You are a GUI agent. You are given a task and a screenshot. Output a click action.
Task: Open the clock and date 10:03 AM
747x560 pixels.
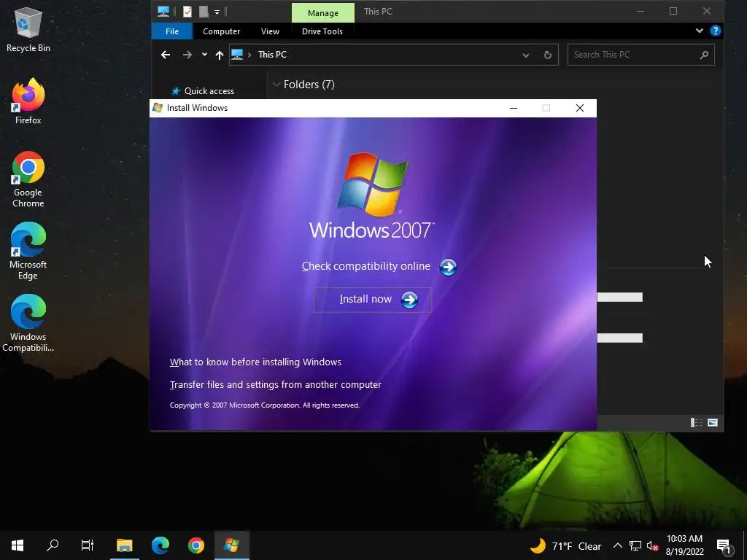[684, 545]
